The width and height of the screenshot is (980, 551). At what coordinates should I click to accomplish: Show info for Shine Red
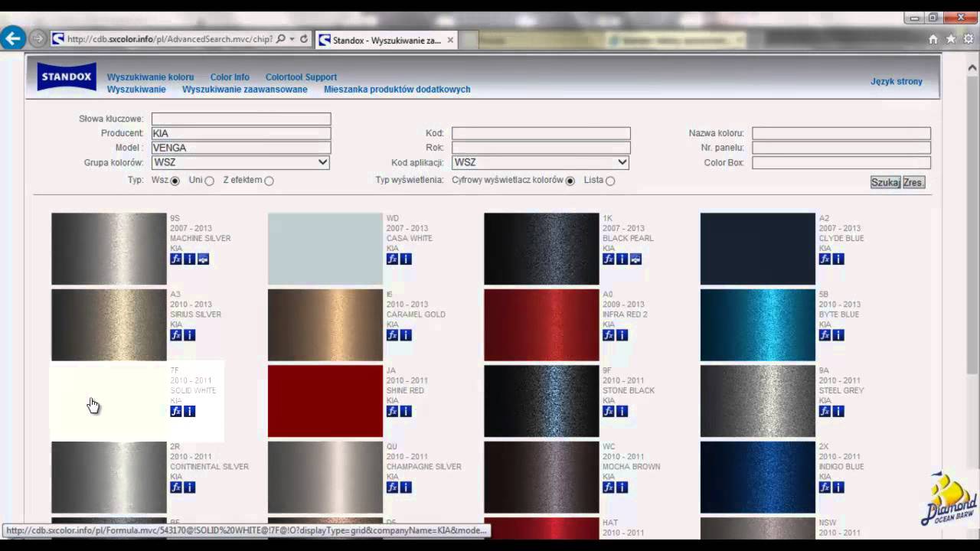coord(406,411)
